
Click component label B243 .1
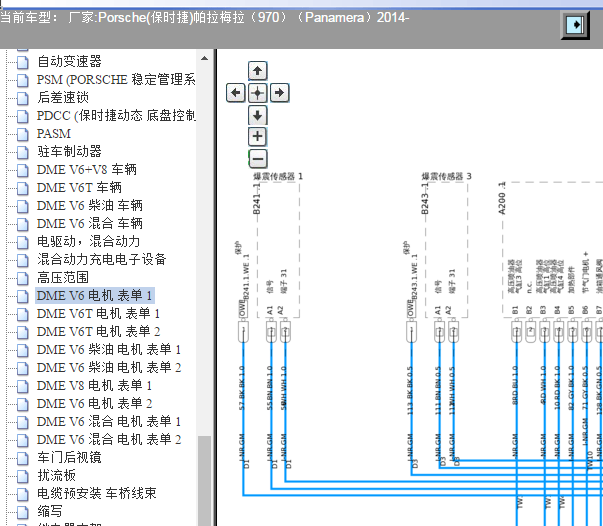tap(425, 198)
